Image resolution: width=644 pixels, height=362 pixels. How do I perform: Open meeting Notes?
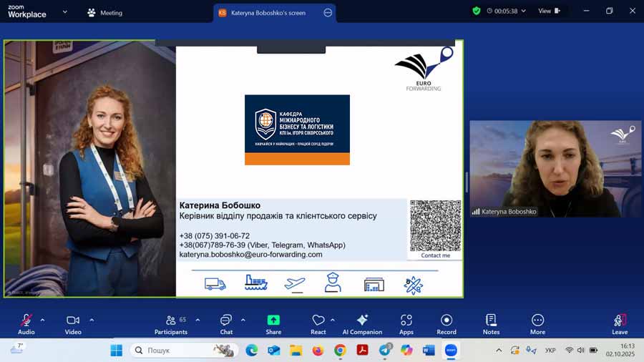491,321
